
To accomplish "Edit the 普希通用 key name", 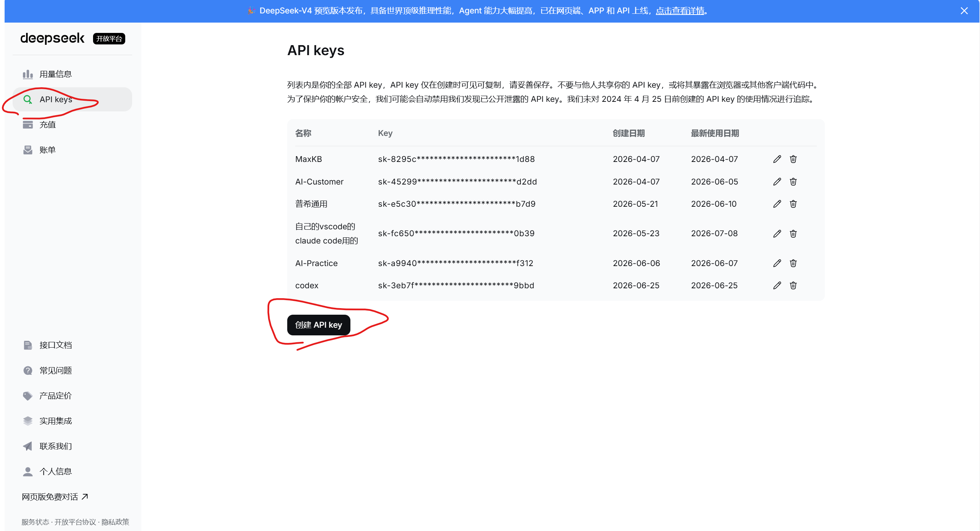I will pyautogui.click(x=777, y=204).
